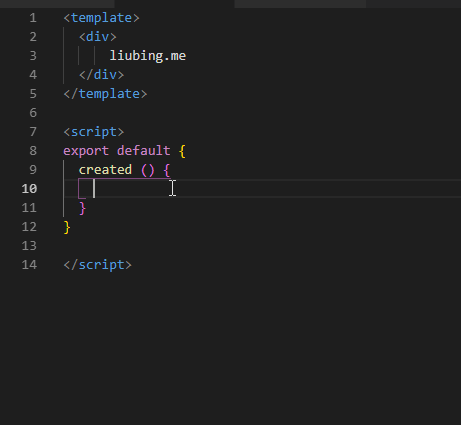The image size is (461, 425).
Task: Click the export keyword on line 8
Action: (x=86, y=151)
